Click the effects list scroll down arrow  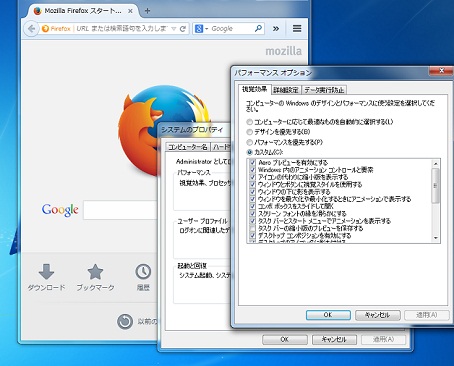coord(435,238)
